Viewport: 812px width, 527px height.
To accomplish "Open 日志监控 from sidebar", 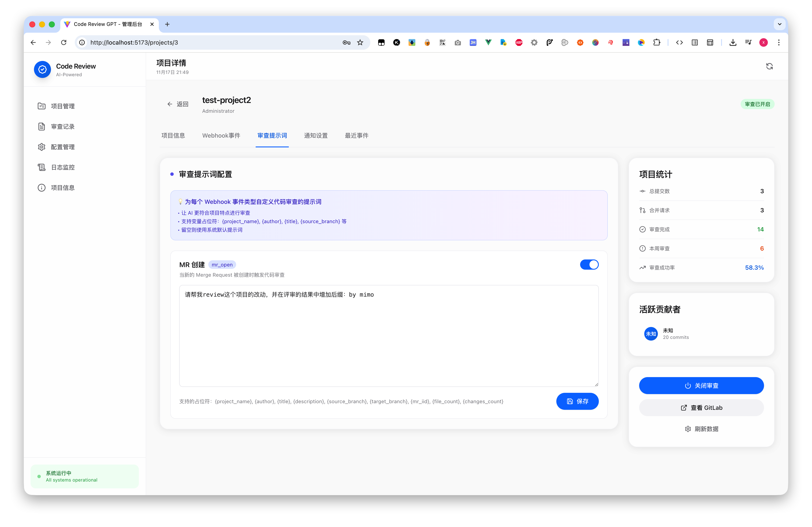I will tap(62, 167).
